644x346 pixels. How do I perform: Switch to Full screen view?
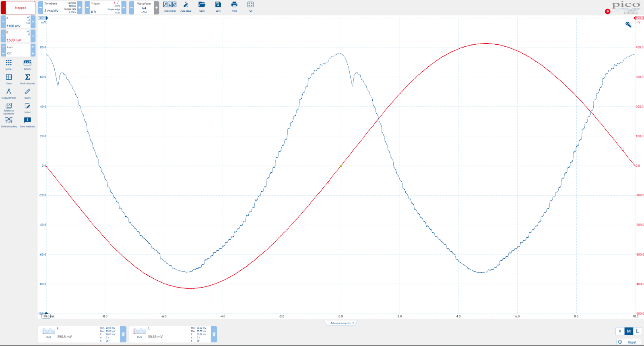[x=250, y=6]
